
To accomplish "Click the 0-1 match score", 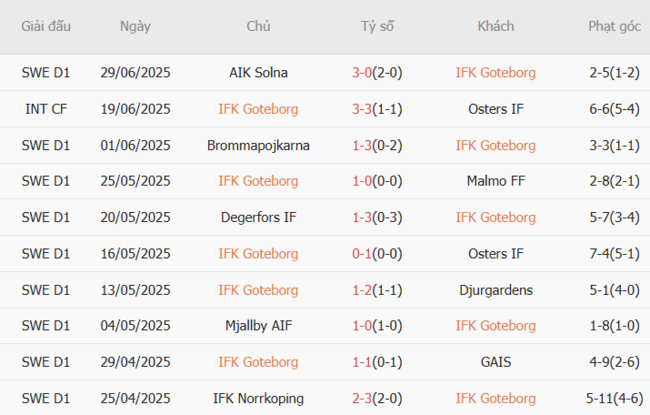I will [362, 254].
